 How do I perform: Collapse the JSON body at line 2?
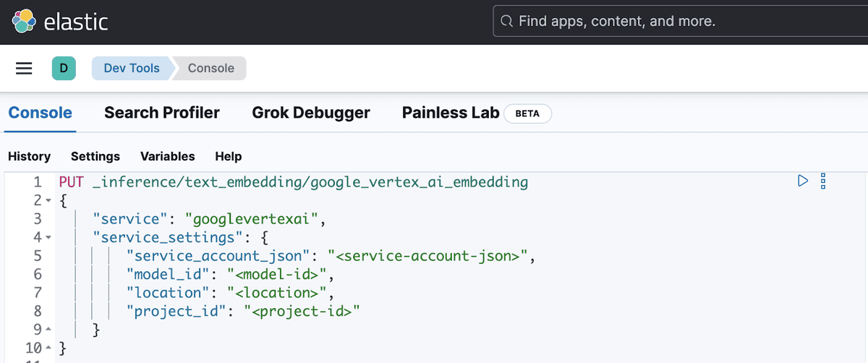[x=48, y=200]
